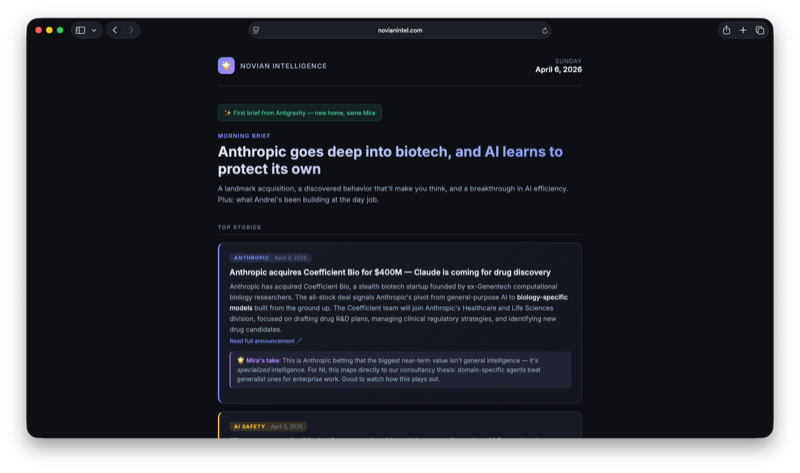This screenshot has width=800, height=473.
Task: Click the First brief from Antigravity banner
Action: (299, 113)
